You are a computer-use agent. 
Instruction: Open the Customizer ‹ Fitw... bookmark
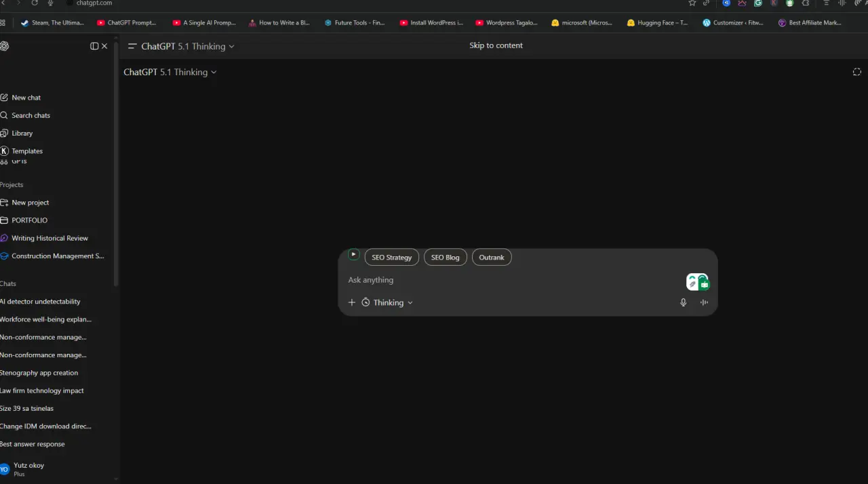click(x=733, y=22)
